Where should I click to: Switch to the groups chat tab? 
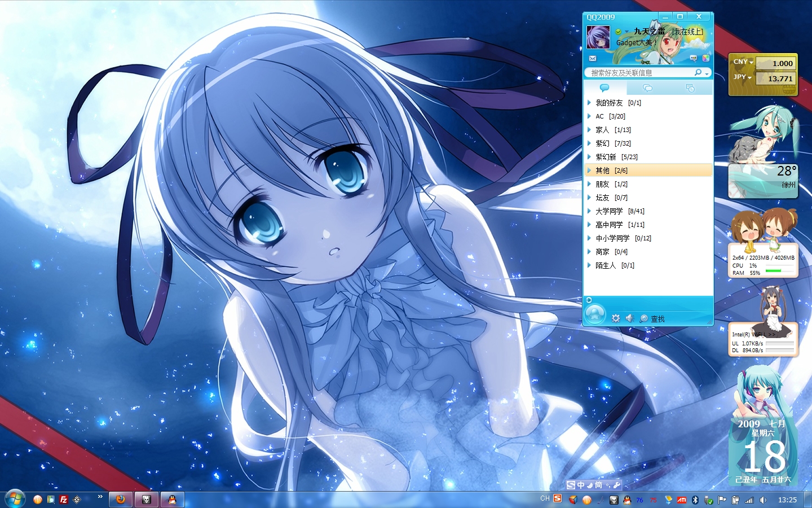(647, 88)
